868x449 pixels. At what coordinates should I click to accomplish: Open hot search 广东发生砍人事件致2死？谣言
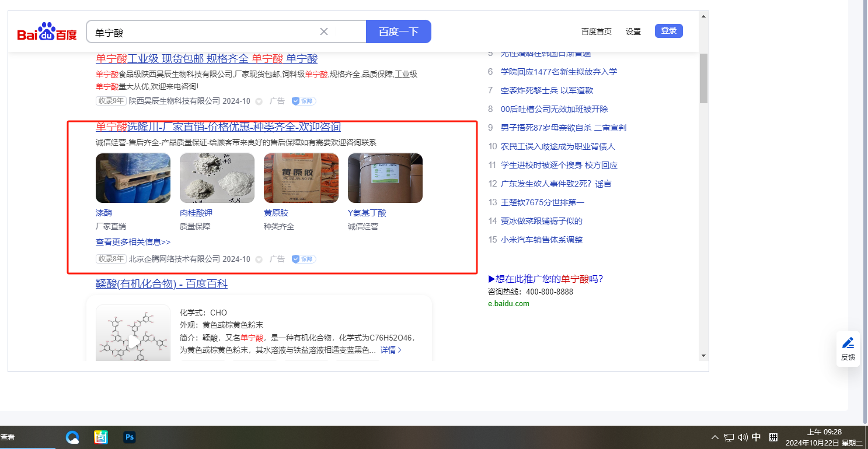[x=556, y=184]
